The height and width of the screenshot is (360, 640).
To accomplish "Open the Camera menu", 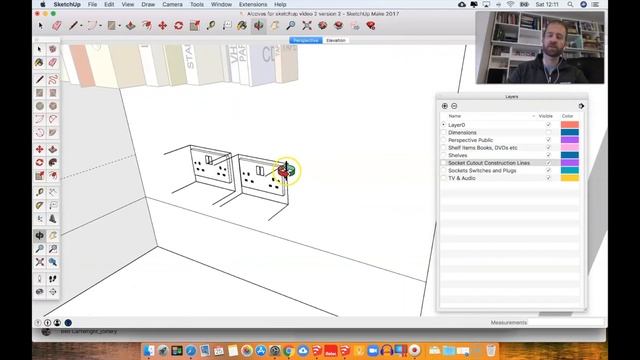I will 172,4.
